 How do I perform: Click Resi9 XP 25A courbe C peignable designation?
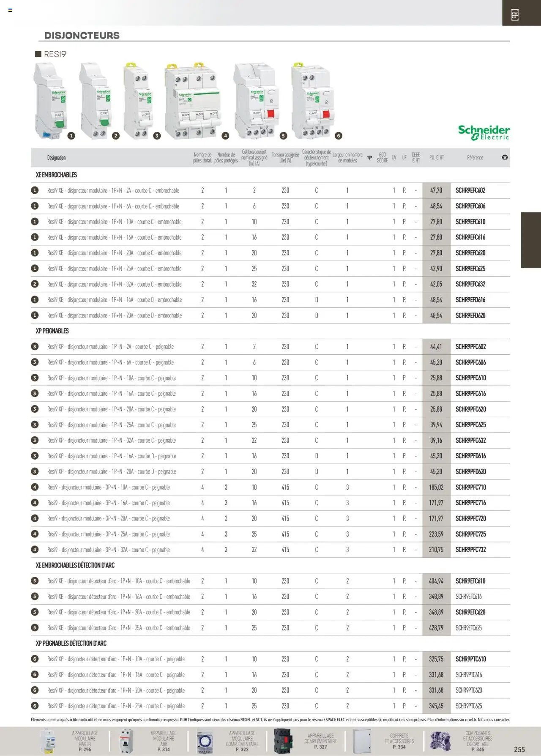(x=112, y=425)
